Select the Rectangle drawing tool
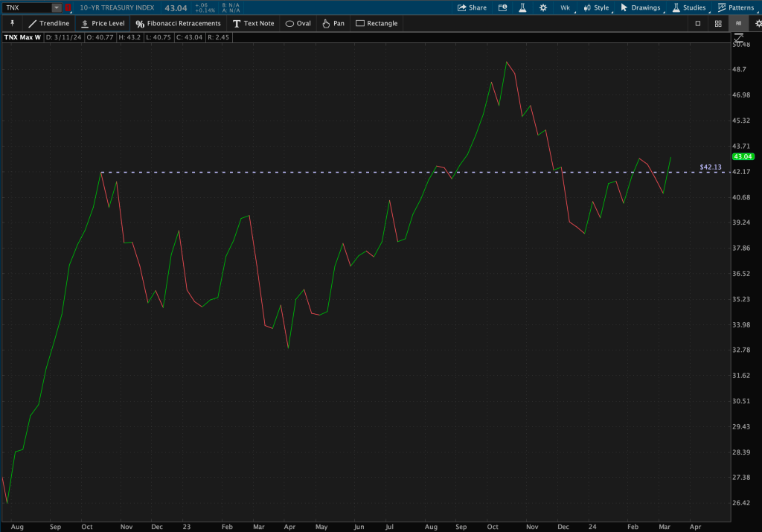Viewport: 762px width, 532px height. (377, 23)
